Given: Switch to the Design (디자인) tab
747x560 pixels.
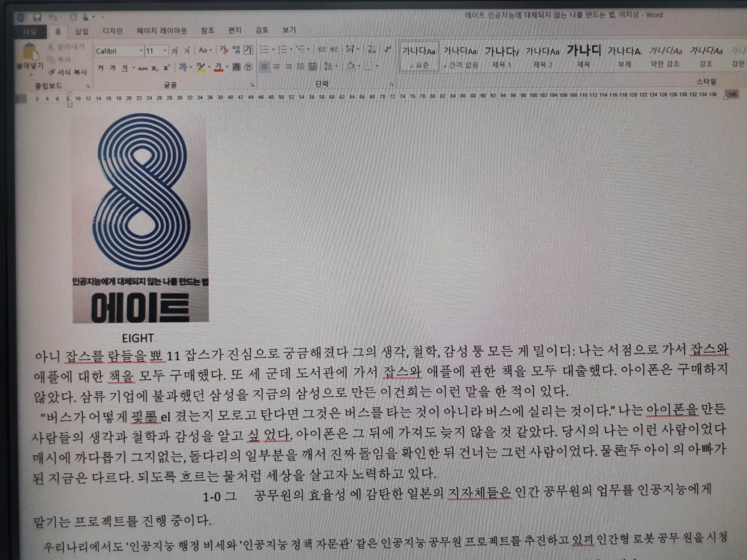Looking at the screenshot, I should 113,31.
